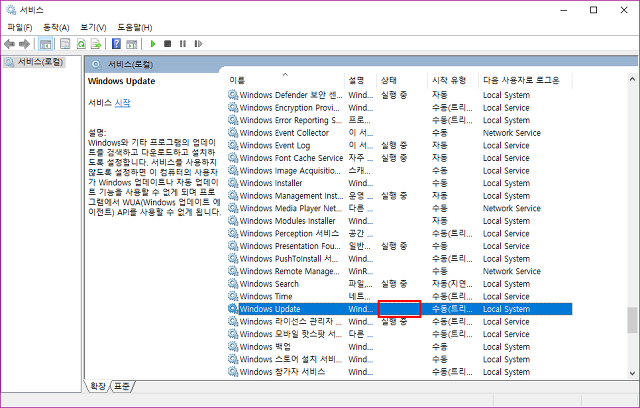Select the Windows PushToInstall service name
The image size is (640, 408).
(289, 259)
